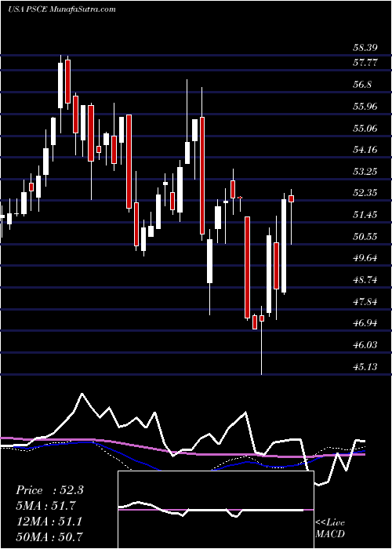
Task: Click the 54.16 price axis label
Action: click(365, 151)
